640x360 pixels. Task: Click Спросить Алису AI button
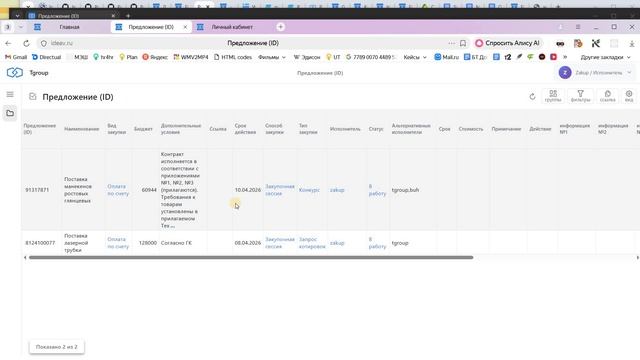[507, 43]
